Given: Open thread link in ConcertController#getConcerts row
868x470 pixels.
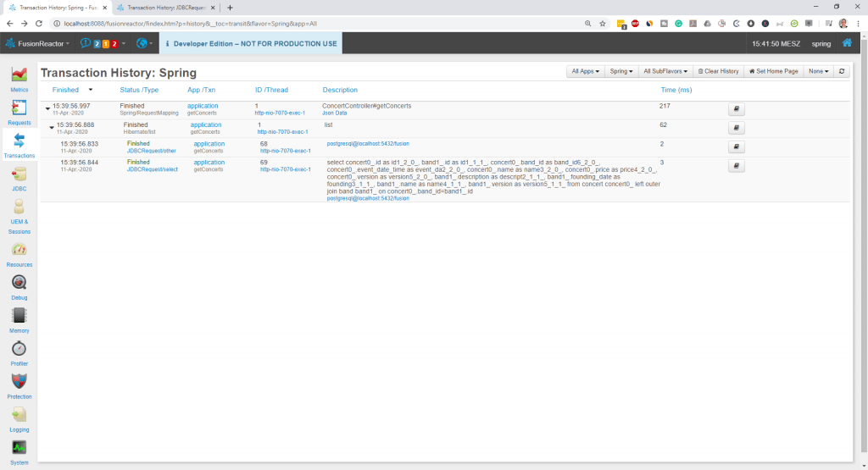Looking at the screenshot, I should [x=280, y=113].
